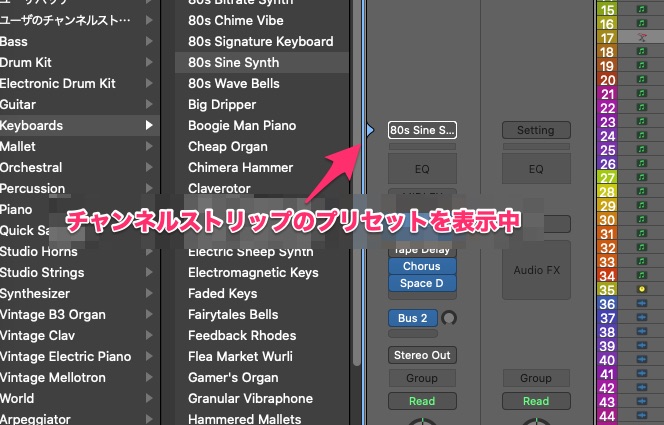Open Group slot on second channel strip
The image size is (664, 425).
point(536,378)
